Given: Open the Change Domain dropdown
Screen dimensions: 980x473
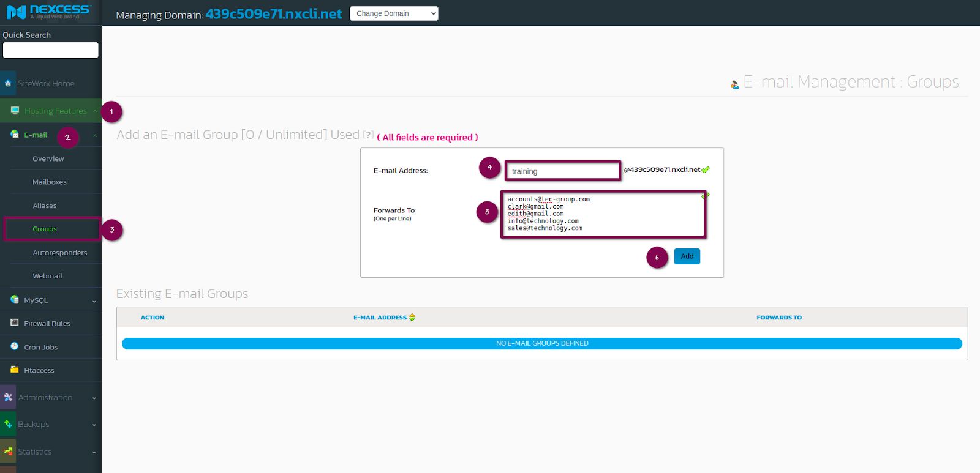Looking at the screenshot, I should (x=394, y=13).
